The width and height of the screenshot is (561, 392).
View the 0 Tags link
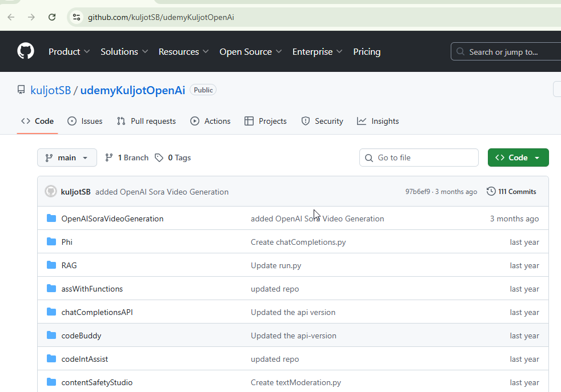(173, 157)
